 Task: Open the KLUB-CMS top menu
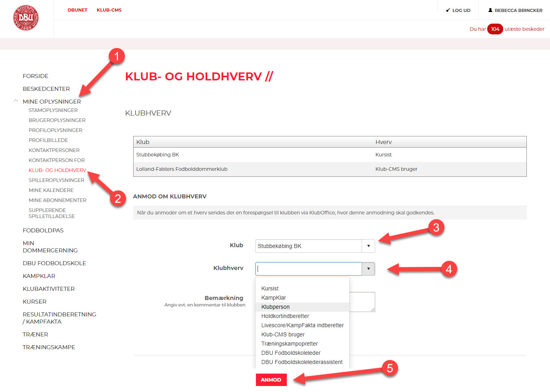click(x=109, y=10)
